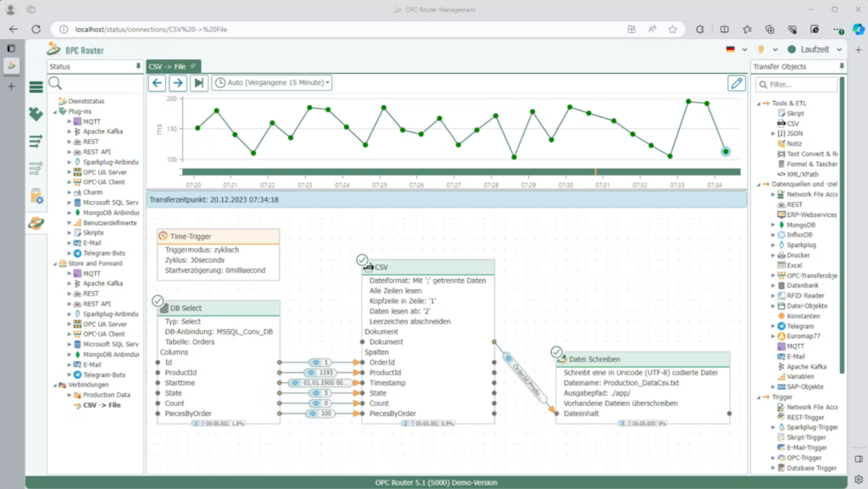This screenshot has height=489, width=868.
Task: Expand the Datenbank transfer object
Action: (x=773, y=286)
